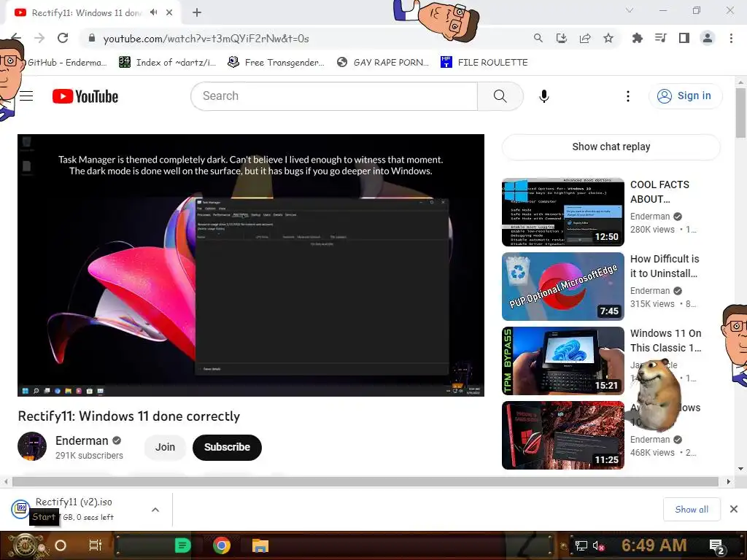
Task: Open PUP.Optional.MicrosoftEdge video thumbnail
Action: [x=563, y=286]
